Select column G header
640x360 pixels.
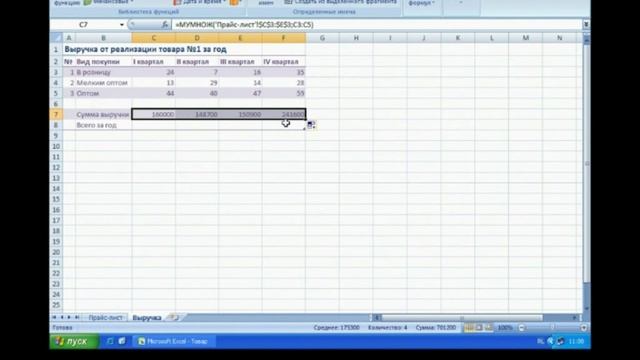(x=322, y=38)
